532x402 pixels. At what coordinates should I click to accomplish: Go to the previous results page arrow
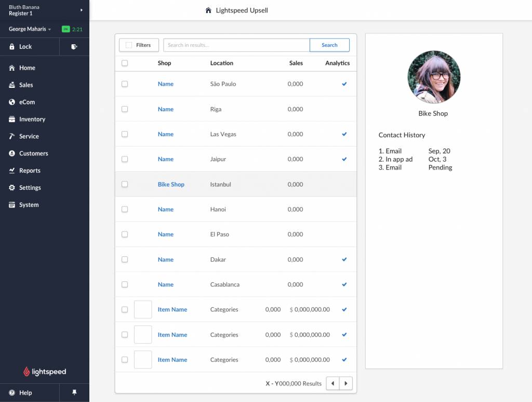coord(332,384)
